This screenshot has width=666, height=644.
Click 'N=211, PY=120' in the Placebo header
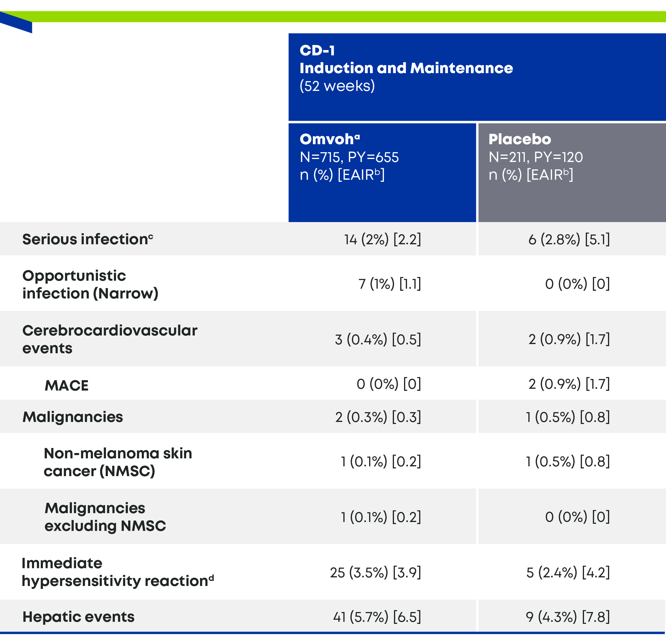pyautogui.click(x=535, y=157)
